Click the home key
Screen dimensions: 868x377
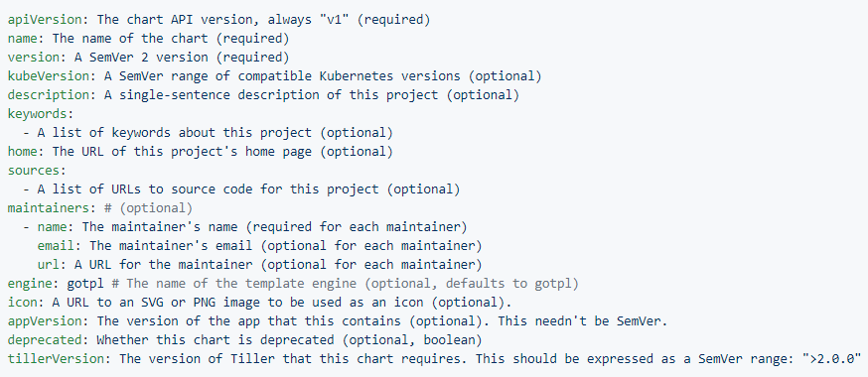click(23, 151)
